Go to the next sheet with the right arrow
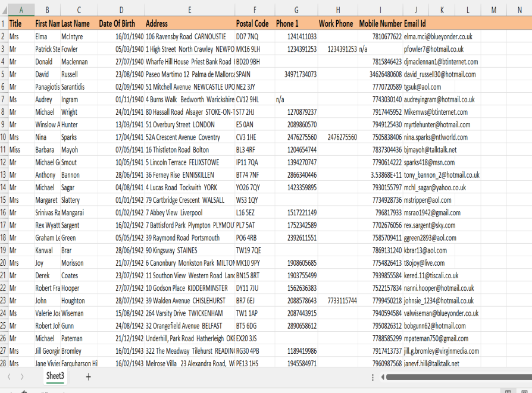 tap(22, 376)
